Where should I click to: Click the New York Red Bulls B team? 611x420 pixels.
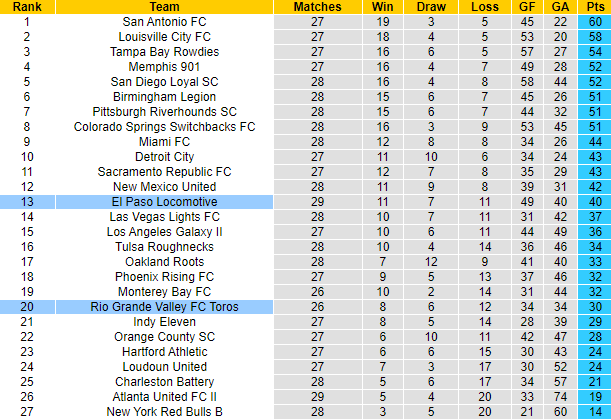164,412
